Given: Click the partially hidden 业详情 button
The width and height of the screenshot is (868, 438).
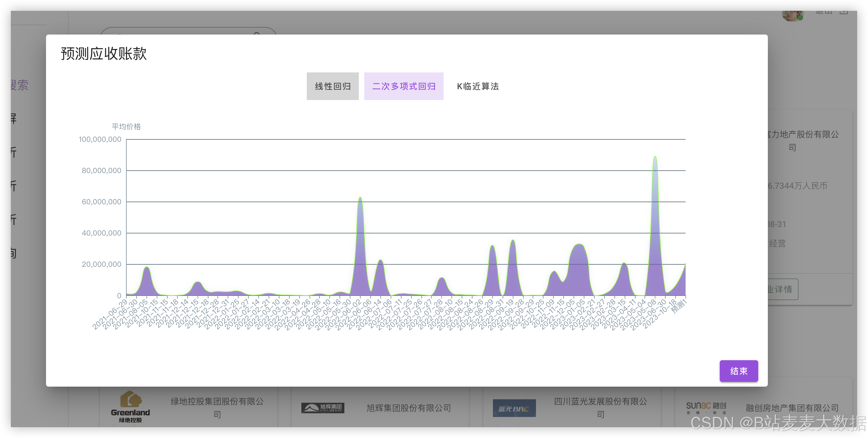Looking at the screenshot, I should 782,289.
